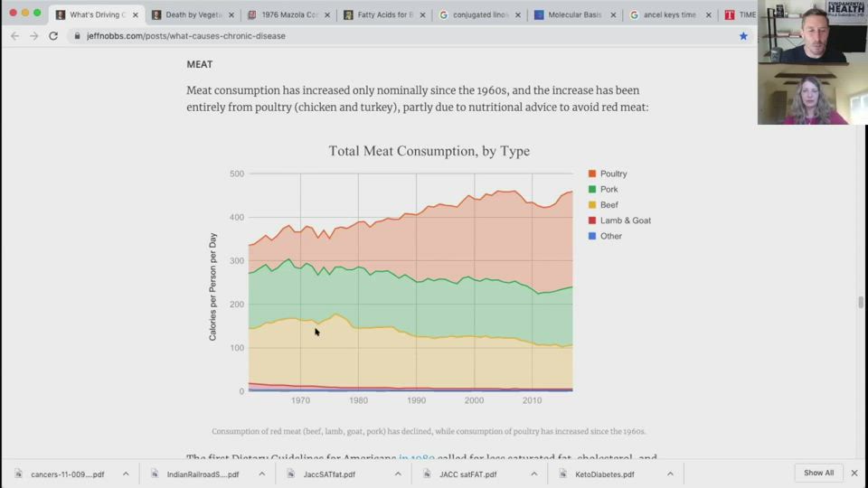Click the Poultry legend color swatch
Image resolution: width=868 pixels, height=488 pixels.
tap(592, 174)
